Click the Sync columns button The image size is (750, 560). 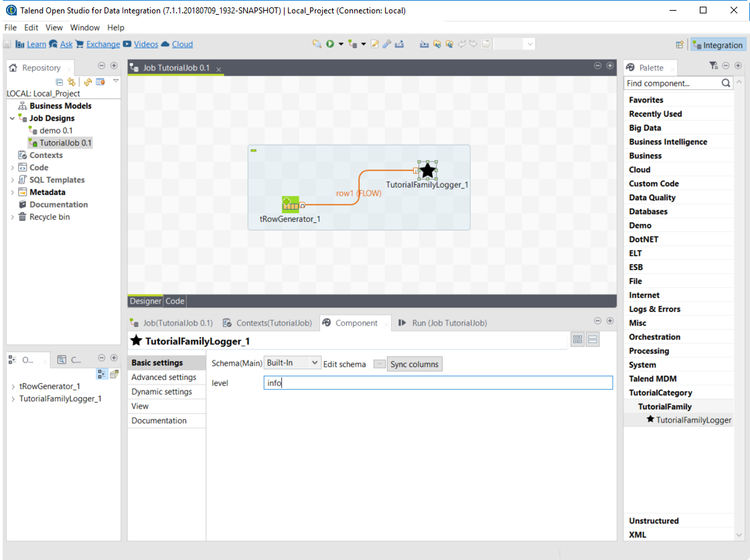(x=415, y=364)
